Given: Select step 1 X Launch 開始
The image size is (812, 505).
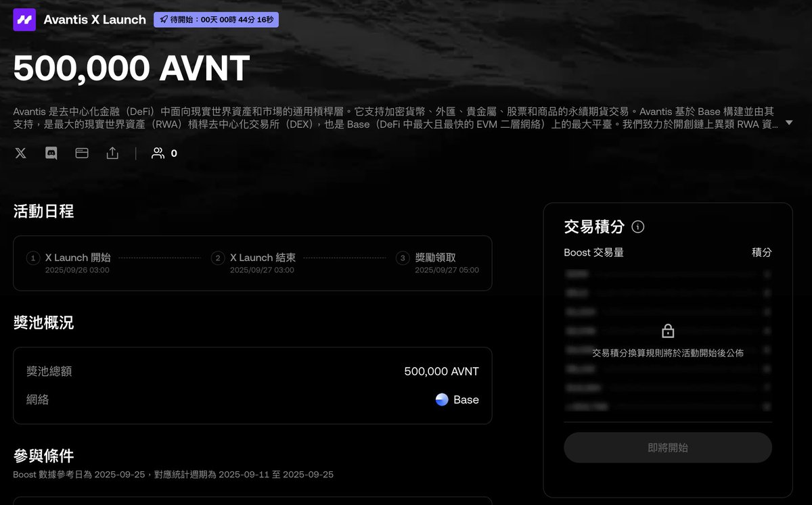Looking at the screenshot, I should [x=32, y=258].
